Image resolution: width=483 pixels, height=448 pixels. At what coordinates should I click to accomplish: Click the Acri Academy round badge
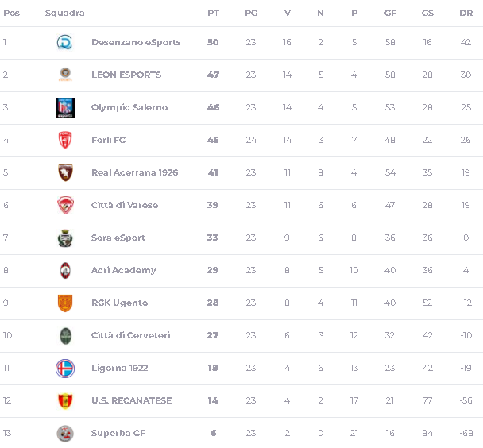pos(65,270)
